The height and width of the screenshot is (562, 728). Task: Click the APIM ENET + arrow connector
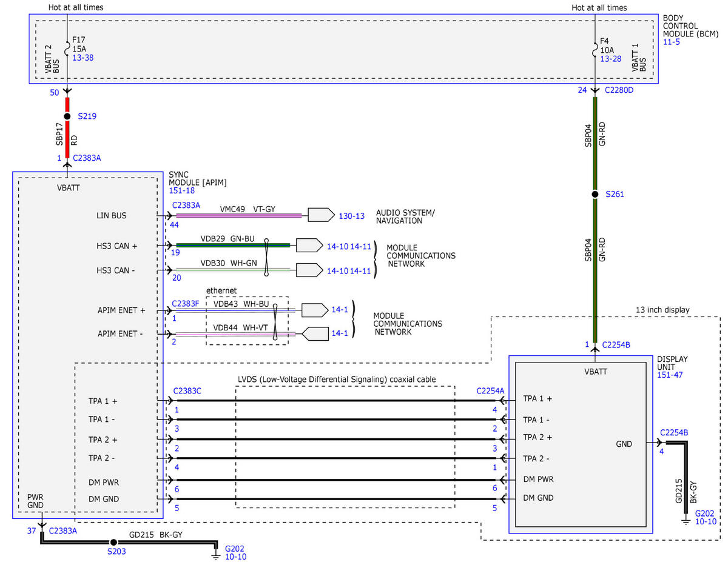315,310
